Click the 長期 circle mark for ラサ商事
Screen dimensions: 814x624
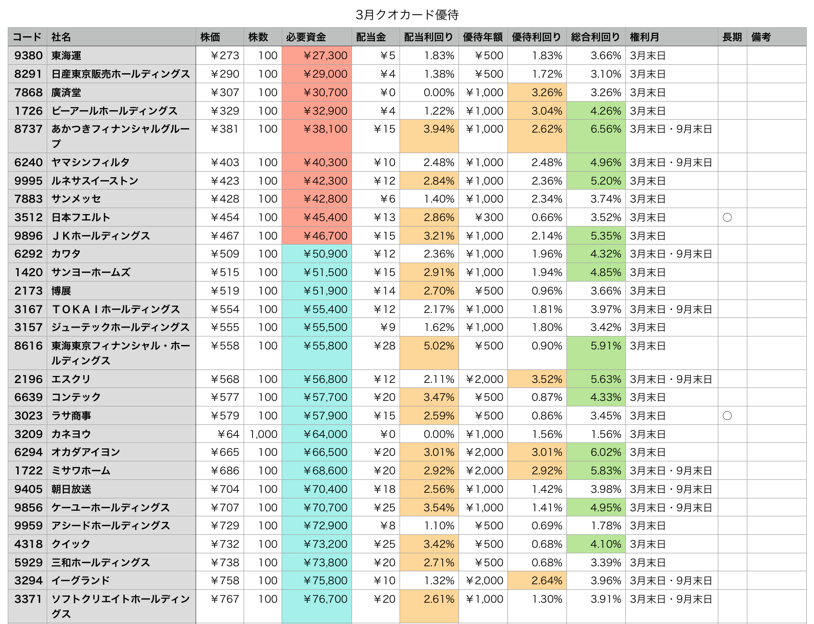coord(727,416)
